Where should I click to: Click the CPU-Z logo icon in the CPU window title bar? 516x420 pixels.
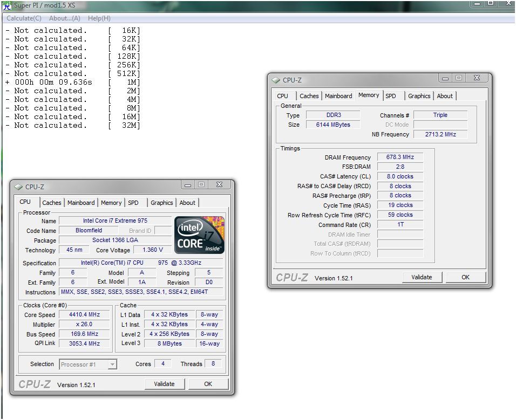[x=18, y=187]
